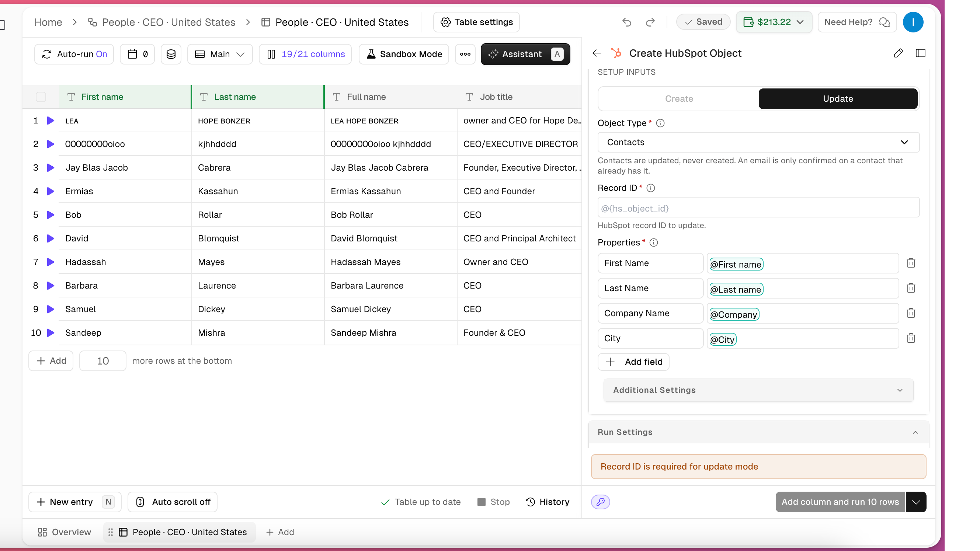Delete the City property row
The height and width of the screenshot is (551, 980).
(911, 338)
